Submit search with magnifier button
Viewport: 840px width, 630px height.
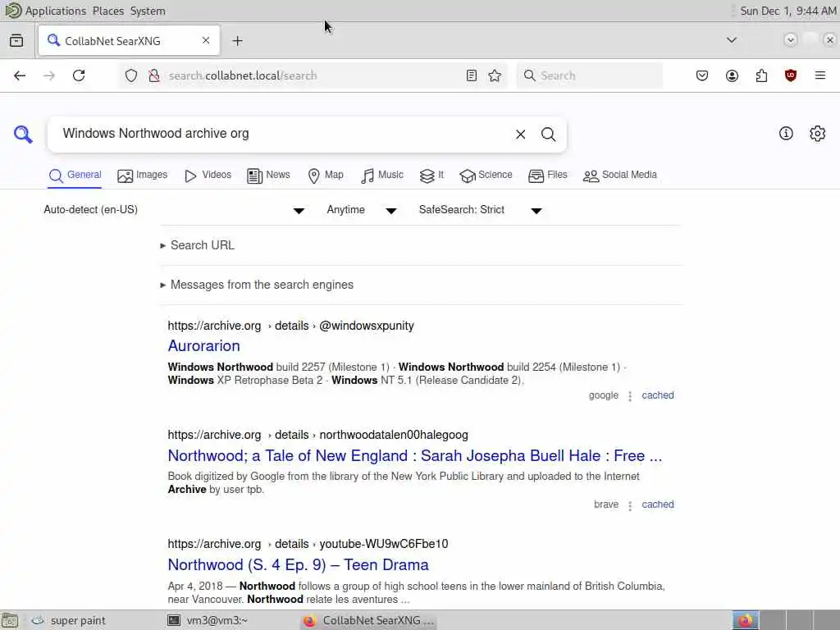[x=548, y=135]
